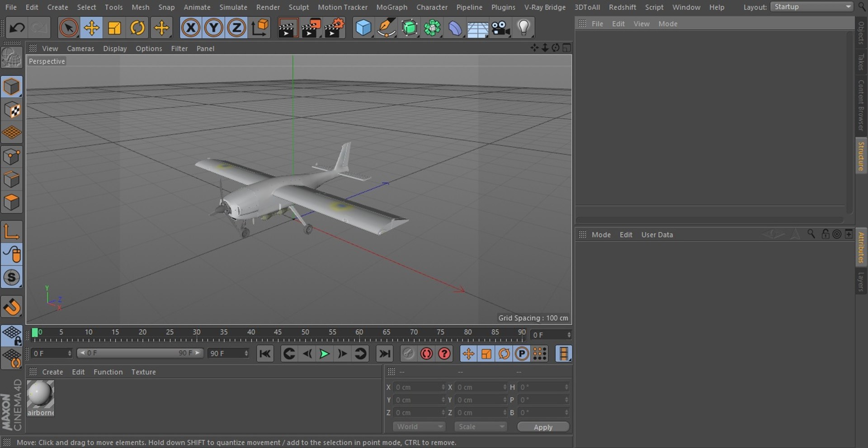The image size is (868, 448).
Task: Open the Floor environment icon
Action: tap(478, 28)
